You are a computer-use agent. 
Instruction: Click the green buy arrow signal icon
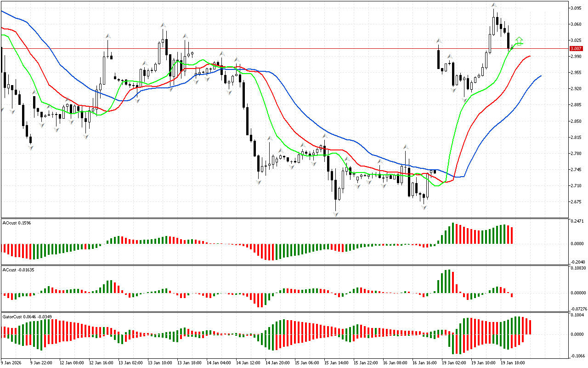pyautogui.click(x=519, y=41)
